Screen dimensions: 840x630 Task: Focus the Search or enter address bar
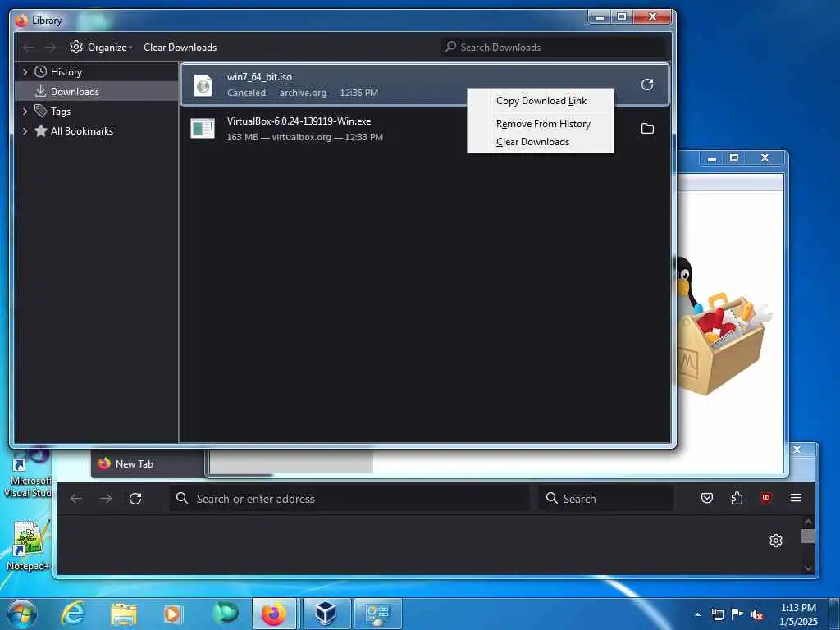pos(349,499)
